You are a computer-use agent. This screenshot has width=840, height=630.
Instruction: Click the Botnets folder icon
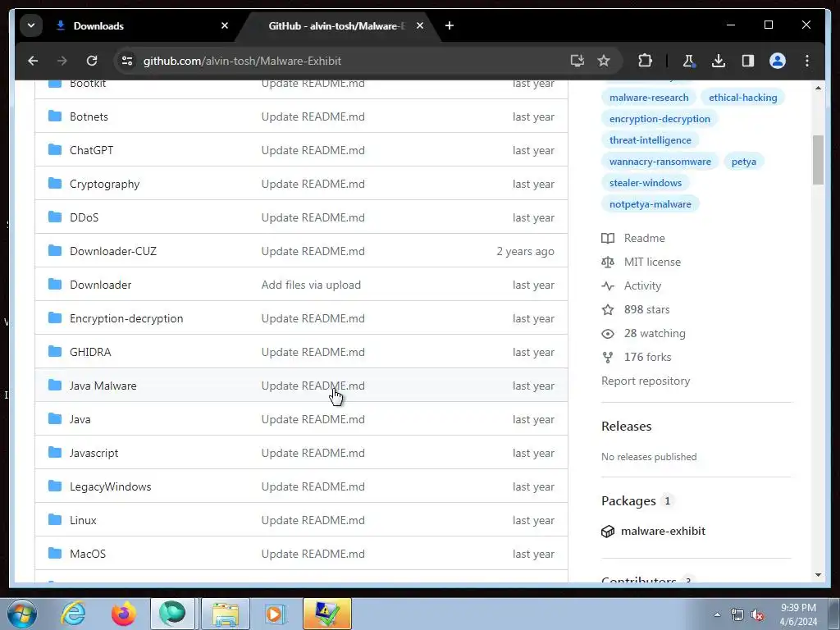(55, 116)
